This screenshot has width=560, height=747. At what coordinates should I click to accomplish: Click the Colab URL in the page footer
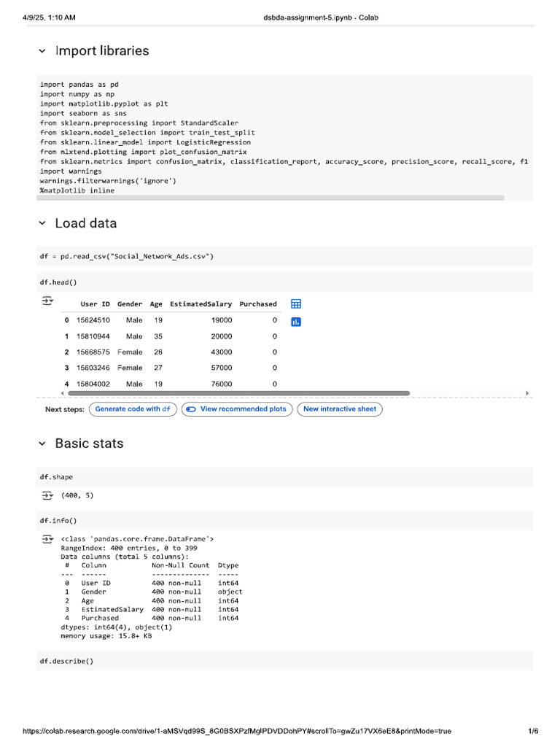[x=237, y=731]
